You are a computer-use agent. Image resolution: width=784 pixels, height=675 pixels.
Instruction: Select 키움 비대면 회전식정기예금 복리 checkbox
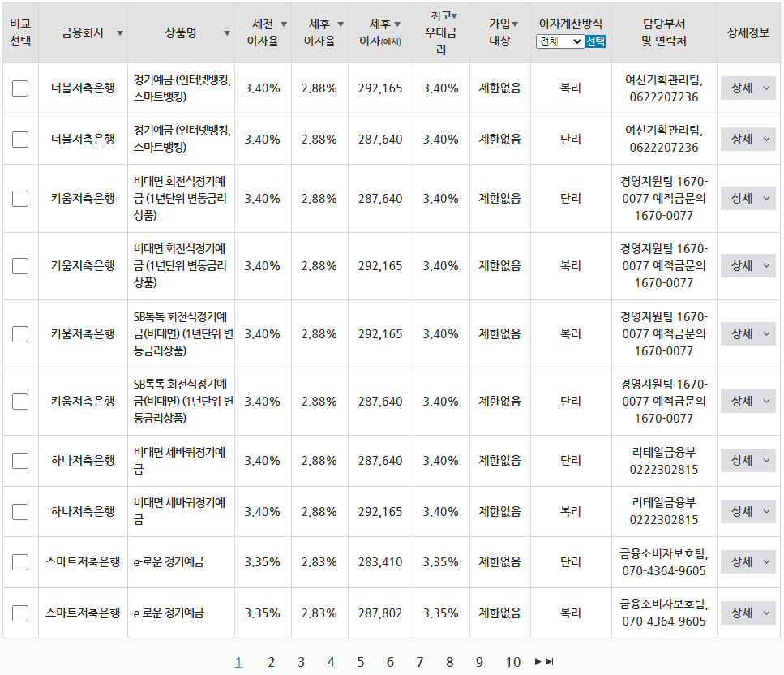click(x=20, y=265)
